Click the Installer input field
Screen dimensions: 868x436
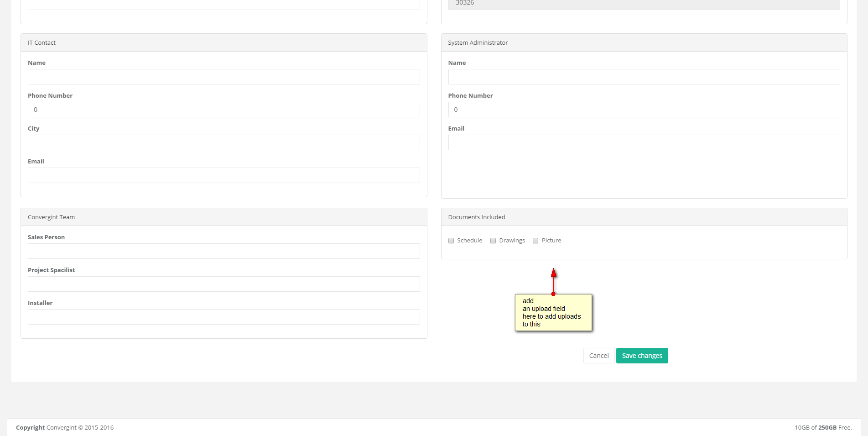click(x=223, y=317)
